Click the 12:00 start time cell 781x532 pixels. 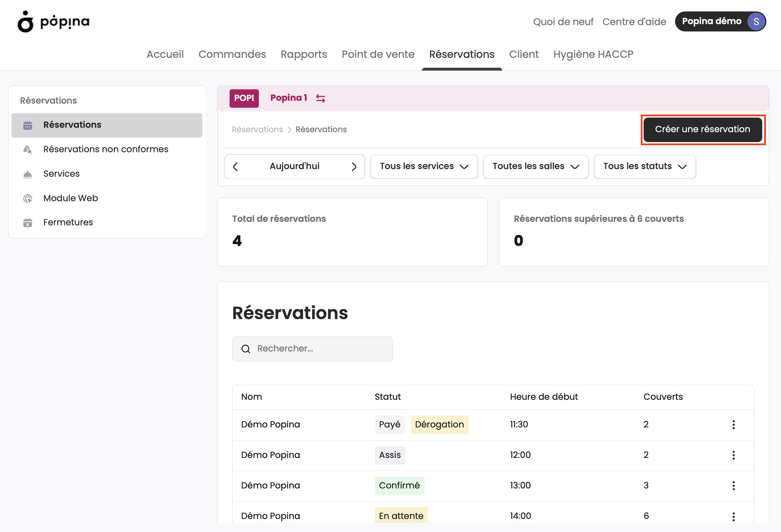tap(521, 455)
